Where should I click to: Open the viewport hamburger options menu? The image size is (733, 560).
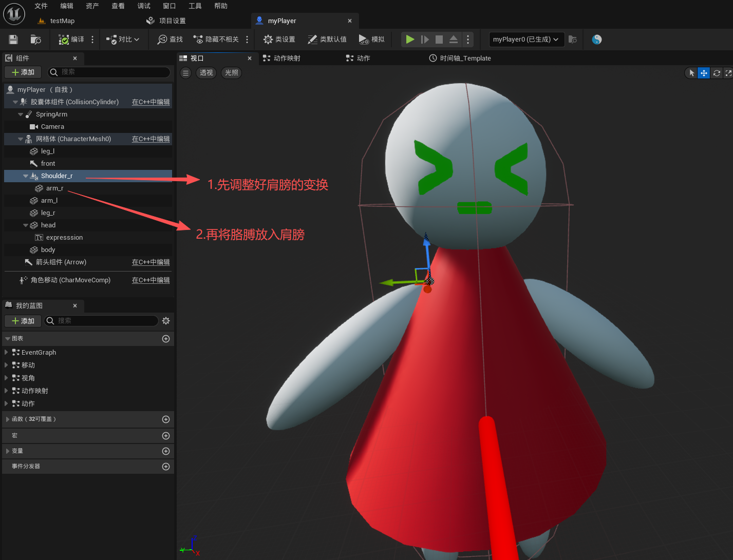click(x=186, y=73)
